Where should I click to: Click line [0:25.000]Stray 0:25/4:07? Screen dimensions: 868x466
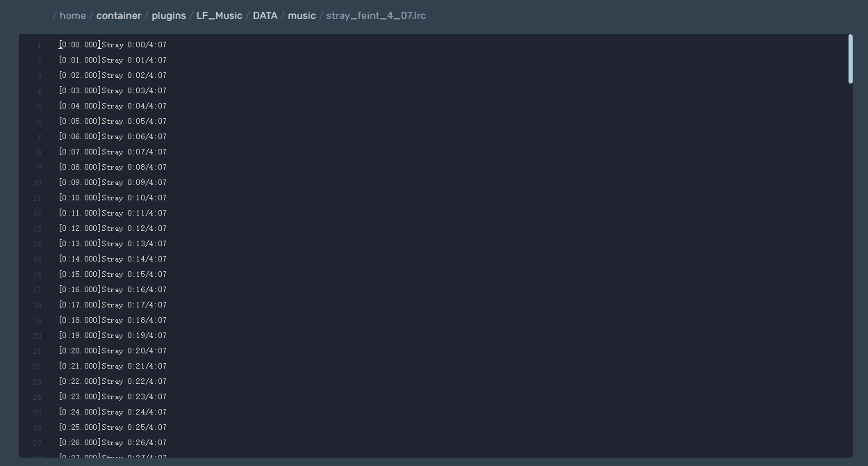click(113, 427)
